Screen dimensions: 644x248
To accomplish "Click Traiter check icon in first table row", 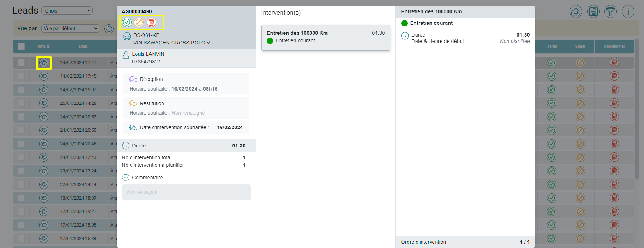I will 552,63.
